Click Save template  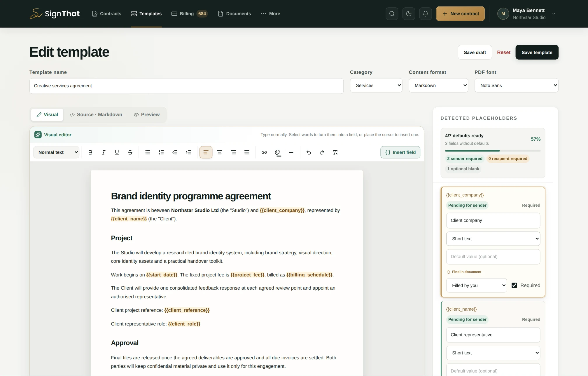pyautogui.click(x=537, y=52)
